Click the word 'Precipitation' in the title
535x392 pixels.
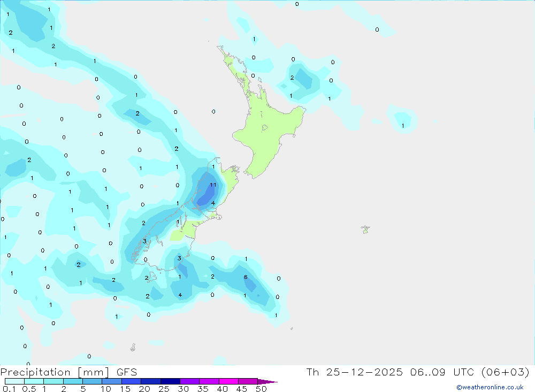(x=35, y=372)
